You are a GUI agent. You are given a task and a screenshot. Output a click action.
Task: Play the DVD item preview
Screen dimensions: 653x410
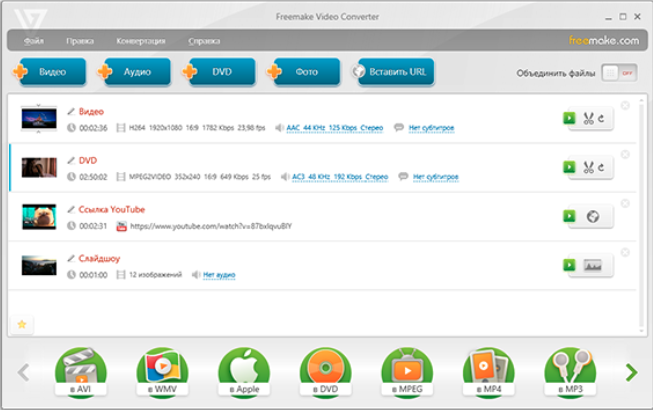coord(569,167)
